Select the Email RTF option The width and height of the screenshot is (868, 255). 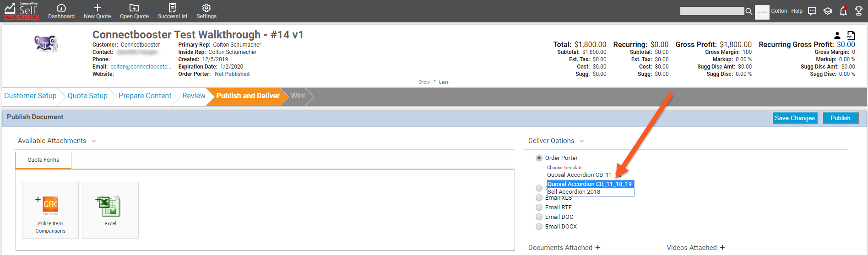pos(539,207)
